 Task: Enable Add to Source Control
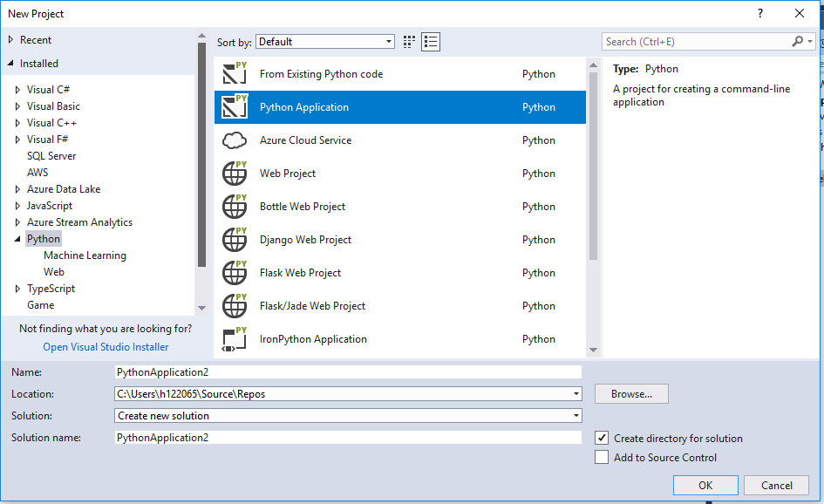click(x=601, y=457)
